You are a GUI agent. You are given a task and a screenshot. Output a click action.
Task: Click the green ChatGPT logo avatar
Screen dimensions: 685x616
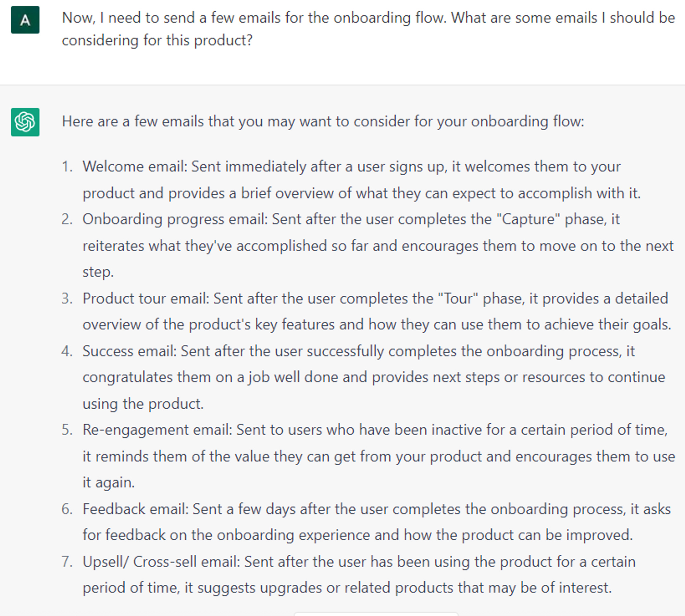(x=25, y=122)
